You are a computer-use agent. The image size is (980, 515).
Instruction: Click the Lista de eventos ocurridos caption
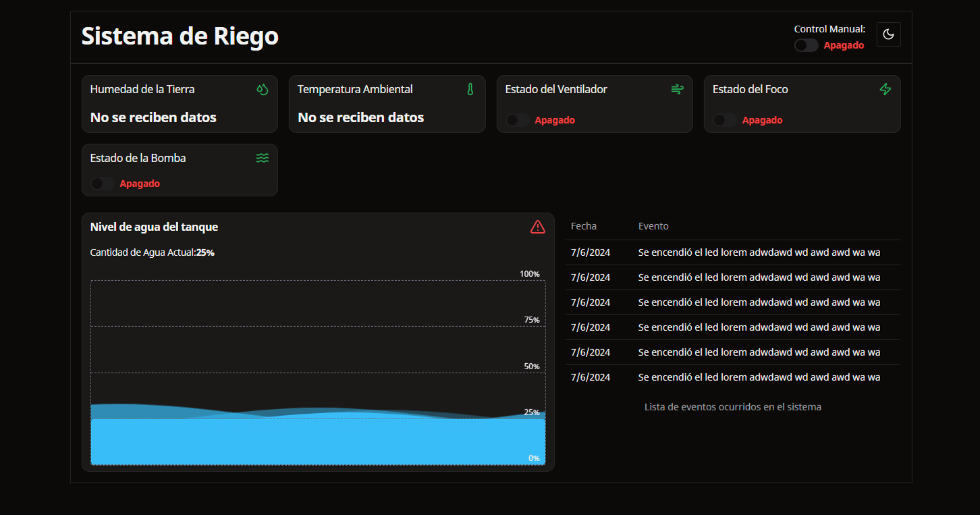(x=733, y=407)
